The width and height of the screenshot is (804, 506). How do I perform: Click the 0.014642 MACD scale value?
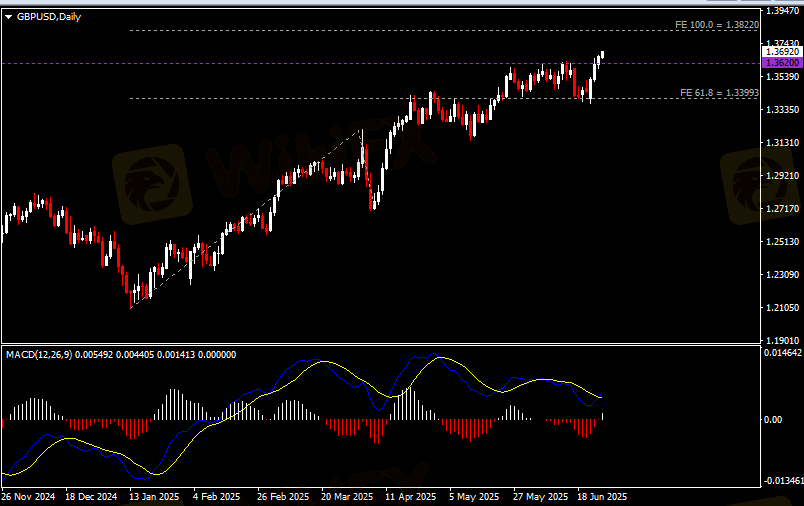[x=783, y=354]
